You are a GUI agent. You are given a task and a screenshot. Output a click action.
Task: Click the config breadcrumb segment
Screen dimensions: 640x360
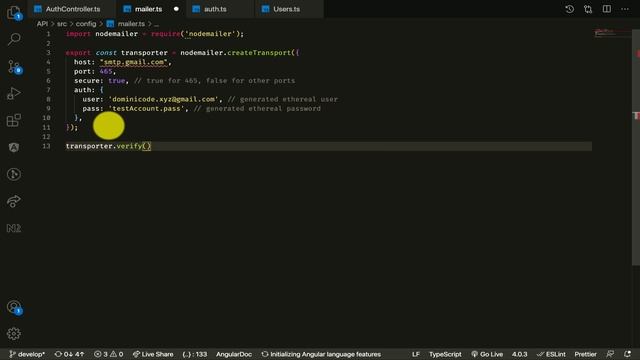[x=86, y=24]
